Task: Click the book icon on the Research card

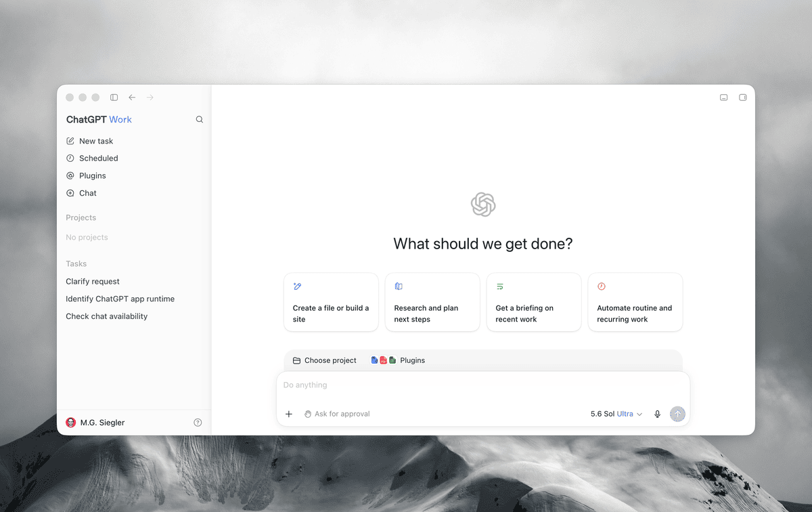Action: click(399, 286)
